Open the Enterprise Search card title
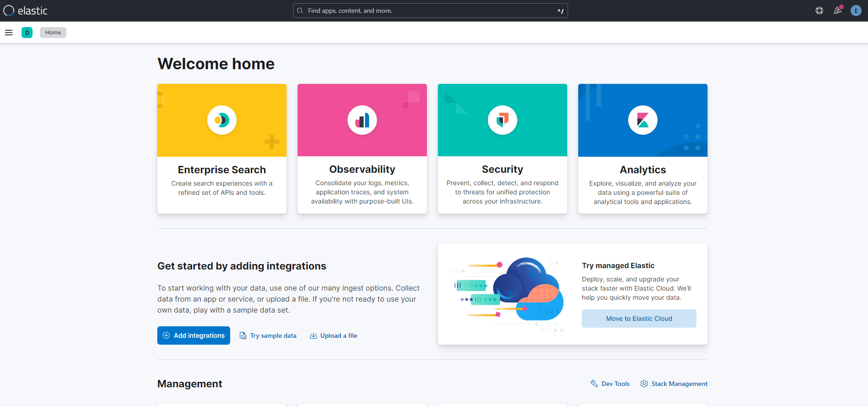868x407 pixels. 222,170
